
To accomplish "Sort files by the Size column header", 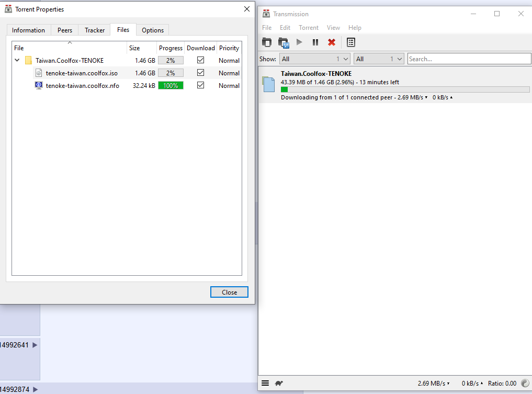I will [x=142, y=48].
